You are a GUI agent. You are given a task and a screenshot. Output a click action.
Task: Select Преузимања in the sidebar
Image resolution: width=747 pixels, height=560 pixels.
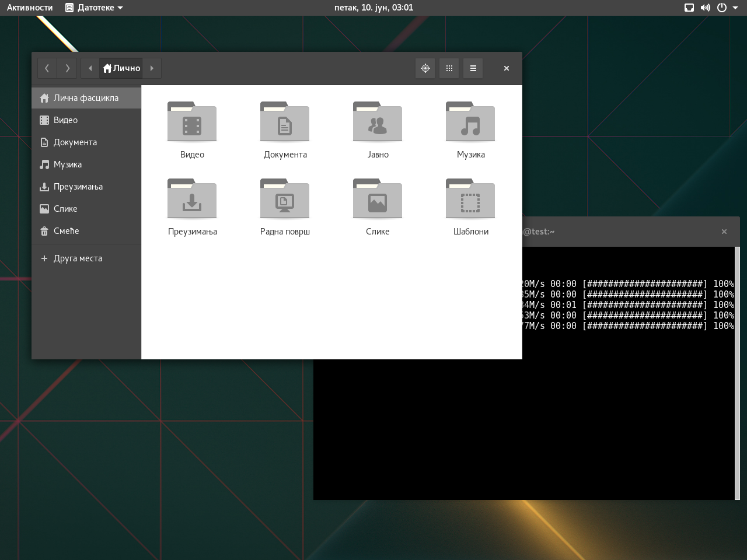(86, 187)
